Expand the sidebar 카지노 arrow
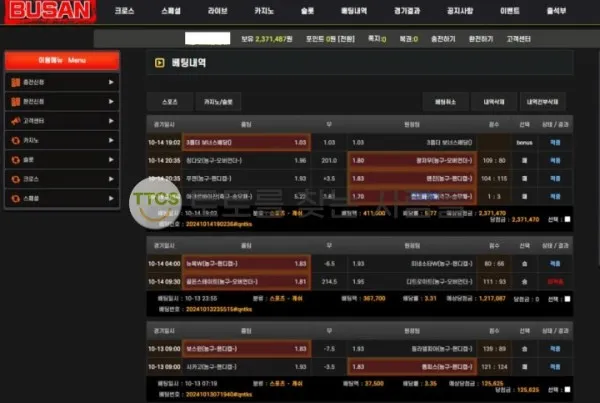This screenshot has height=403, width=600. pos(111,140)
